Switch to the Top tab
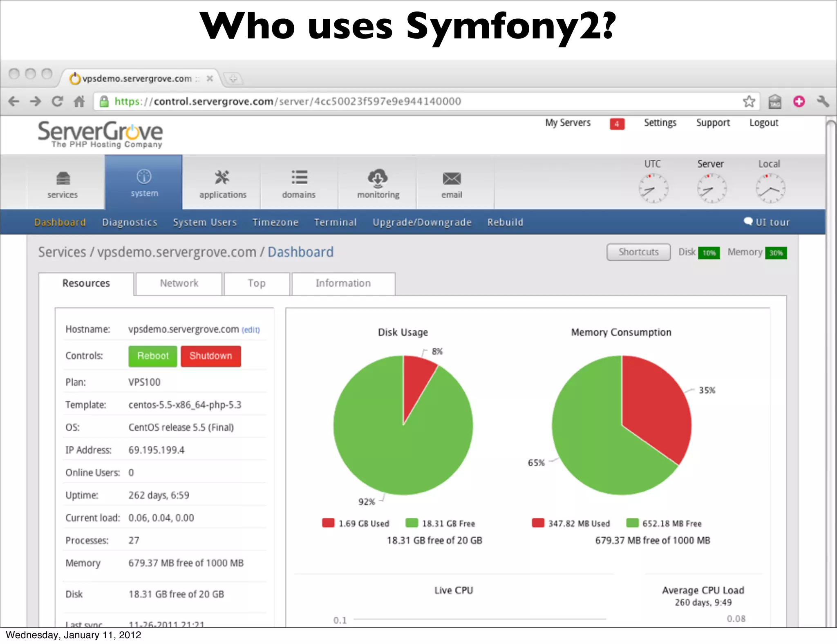This screenshot has height=644, width=837. [x=257, y=283]
